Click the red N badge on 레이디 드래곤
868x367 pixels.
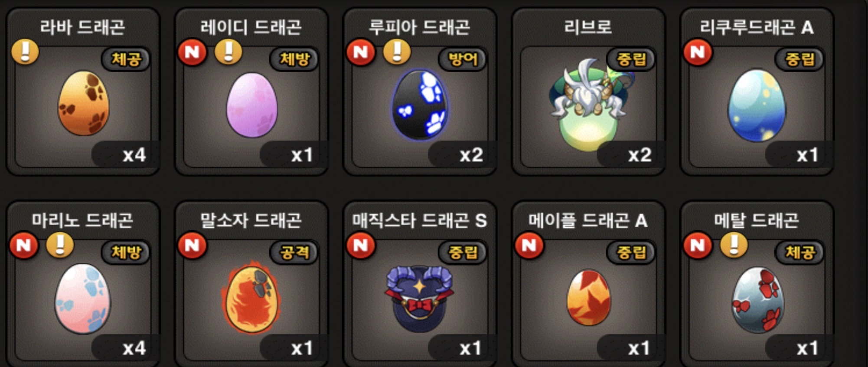coord(192,52)
